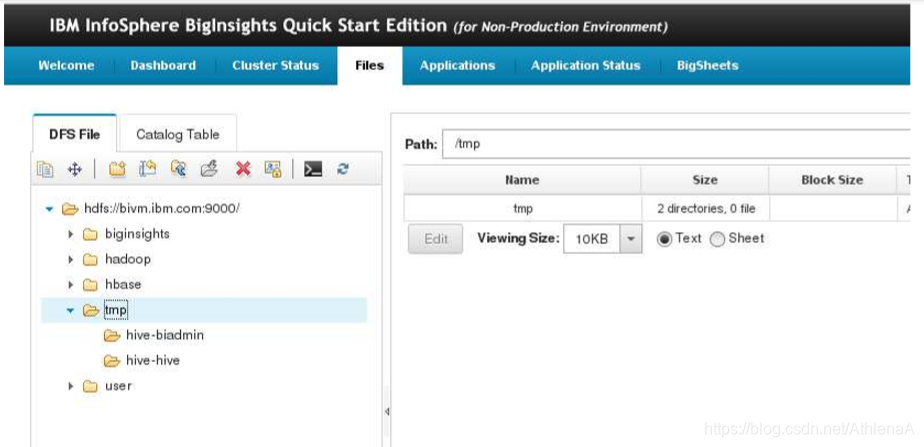Image resolution: width=924 pixels, height=447 pixels.
Task: Click the hbase folder icon
Action: coord(90,285)
